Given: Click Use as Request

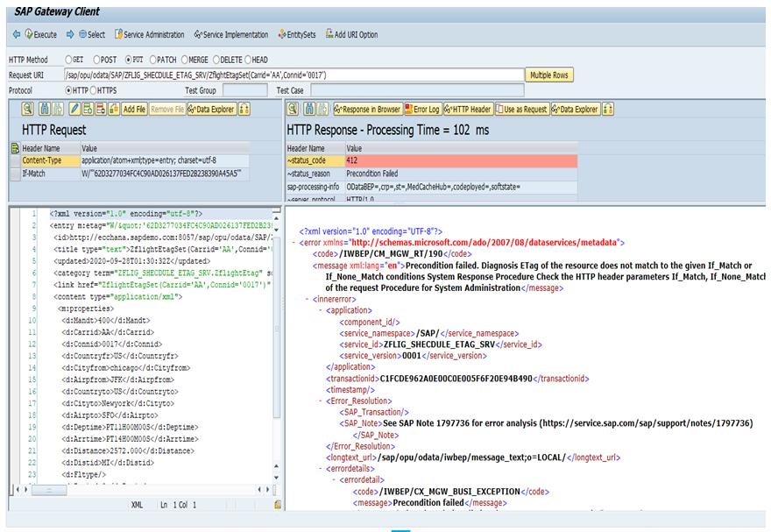Looking at the screenshot, I should [521, 110].
